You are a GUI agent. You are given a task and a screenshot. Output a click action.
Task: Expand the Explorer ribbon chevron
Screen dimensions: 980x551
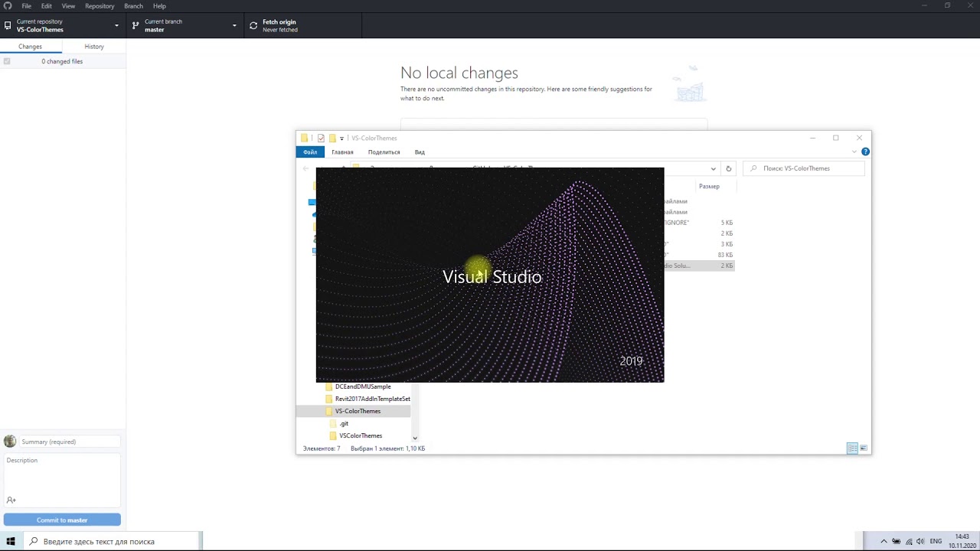click(856, 152)
